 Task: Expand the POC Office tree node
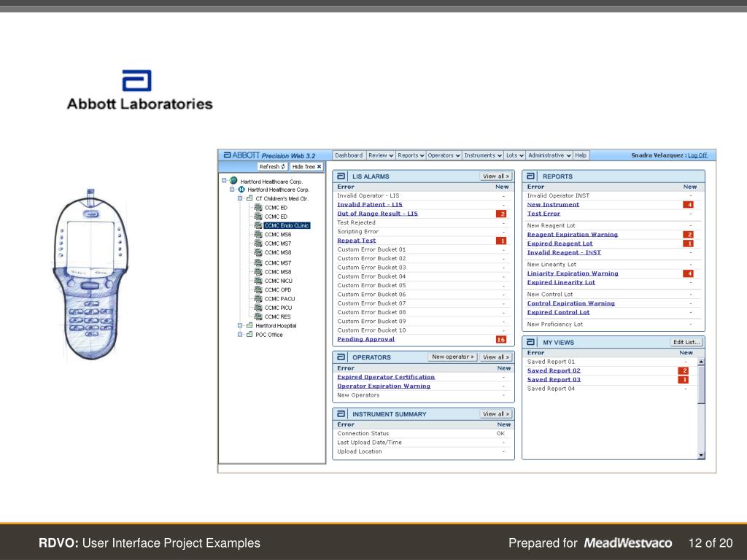(x=240, y=334)
